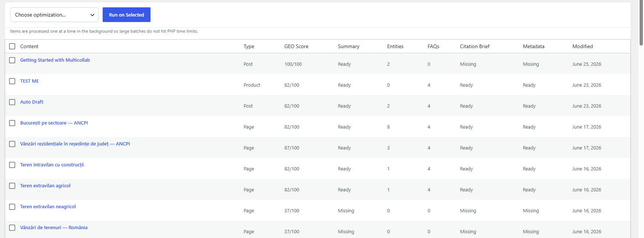Image resolution: width=644 pixels, height=238 pixels.
Task: Check the București pe sectoare — ANCPI row
Action: 12,123
